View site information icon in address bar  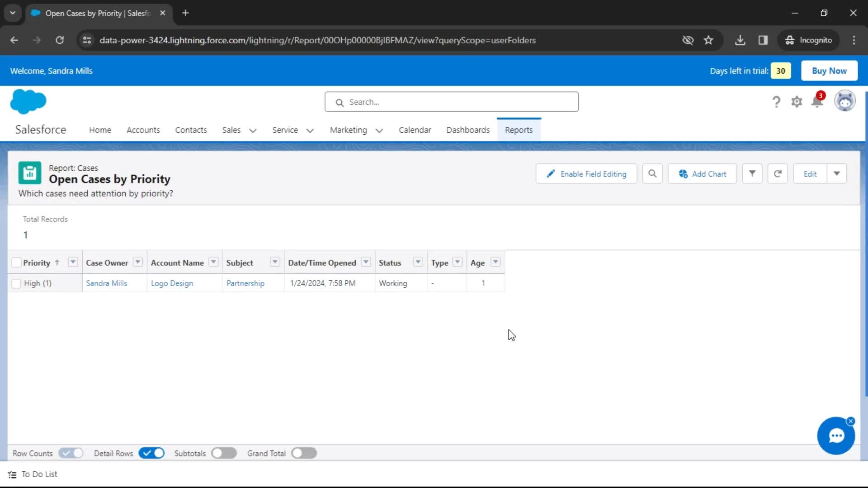pyautogui.click(x=87, y=40)
